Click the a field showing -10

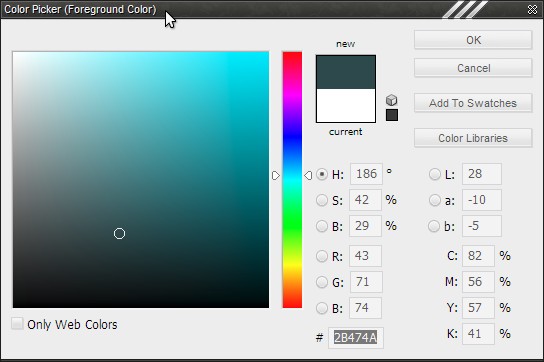point(482,200)
